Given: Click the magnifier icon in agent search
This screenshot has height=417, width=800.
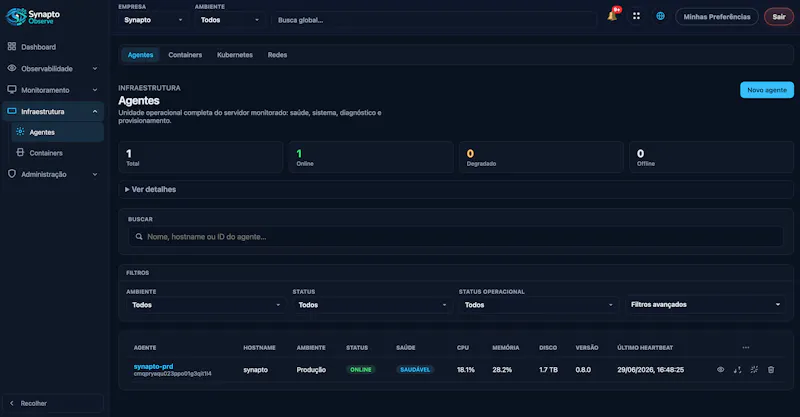Looking at the screenshot, I should [139, 237].
